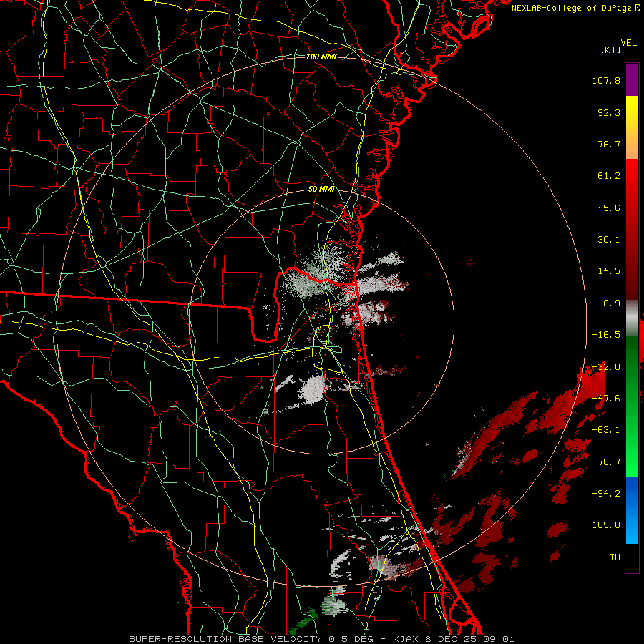The width and height of the screenshot is (644, 644).
Task: Click the Super-Resolution Base Velocity KJAX caption
Action: pos(321,639)
